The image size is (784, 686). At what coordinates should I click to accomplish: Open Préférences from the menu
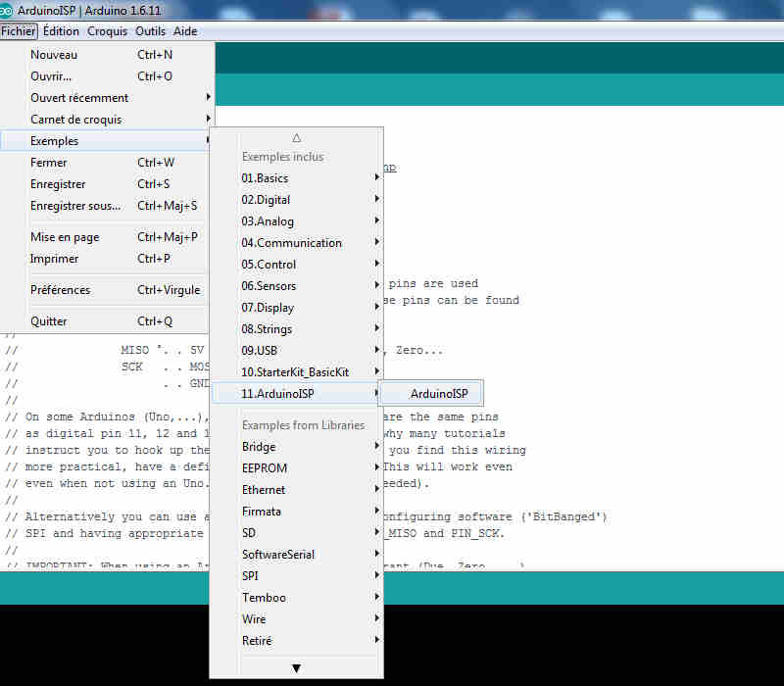[105, 290]
